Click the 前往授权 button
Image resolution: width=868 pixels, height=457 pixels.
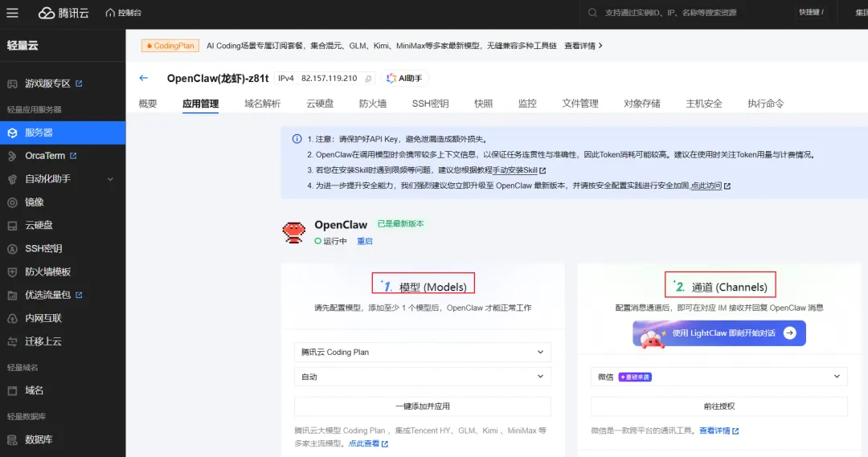[719, 406]
